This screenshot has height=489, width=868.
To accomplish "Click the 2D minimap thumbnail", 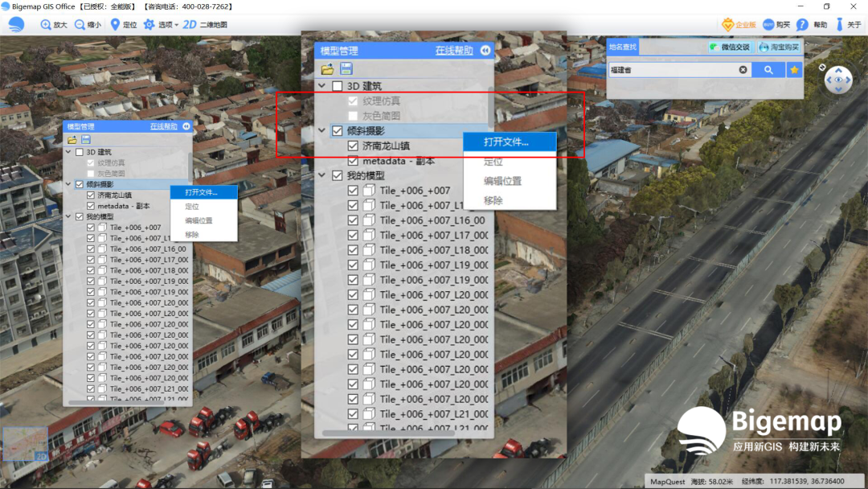I will coord(26,444).
